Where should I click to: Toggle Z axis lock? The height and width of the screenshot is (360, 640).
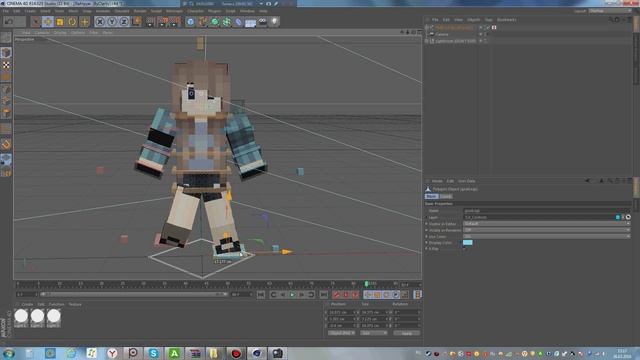[x=124, y=22]
